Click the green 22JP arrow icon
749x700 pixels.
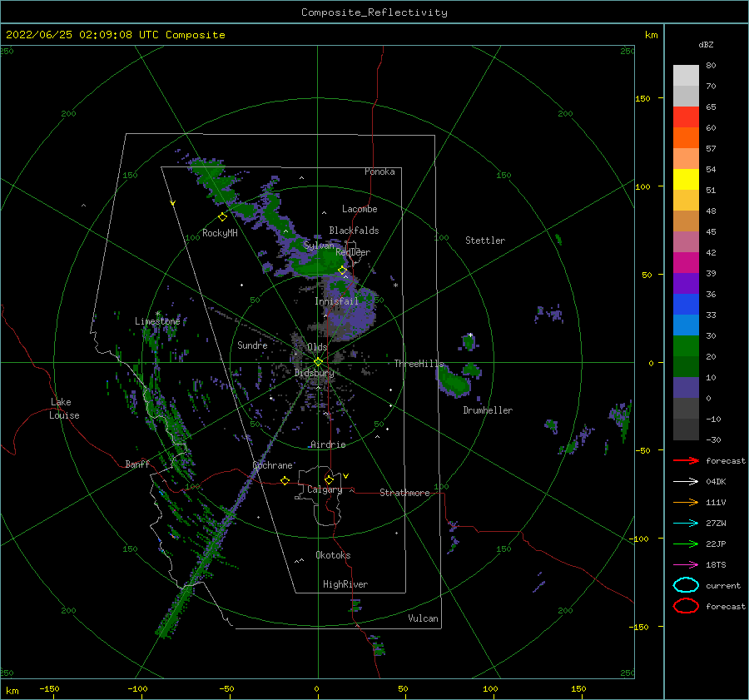pos(686,544)
